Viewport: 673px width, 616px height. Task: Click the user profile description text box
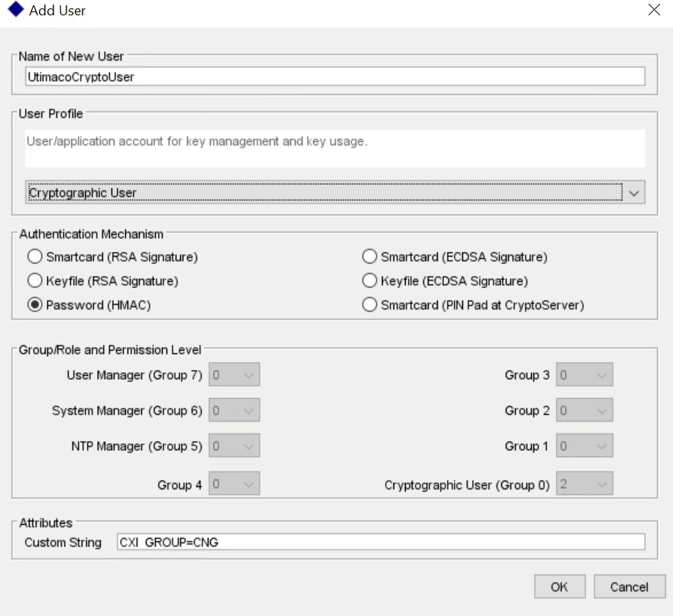(x=335, y=148)
